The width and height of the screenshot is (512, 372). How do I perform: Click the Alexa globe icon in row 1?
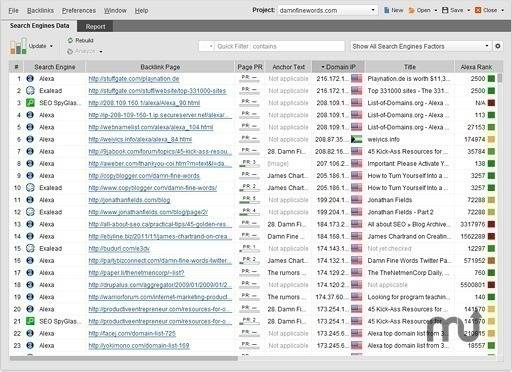tap(30, 78)
